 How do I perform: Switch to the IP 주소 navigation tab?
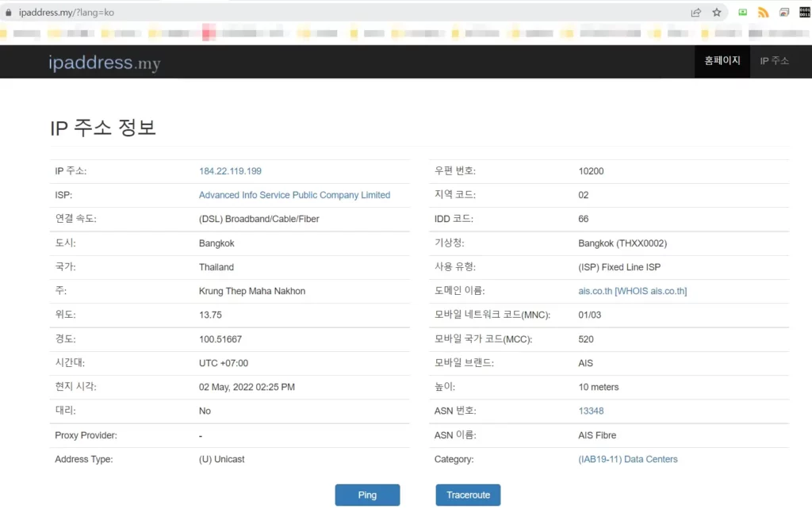point(774,61)
